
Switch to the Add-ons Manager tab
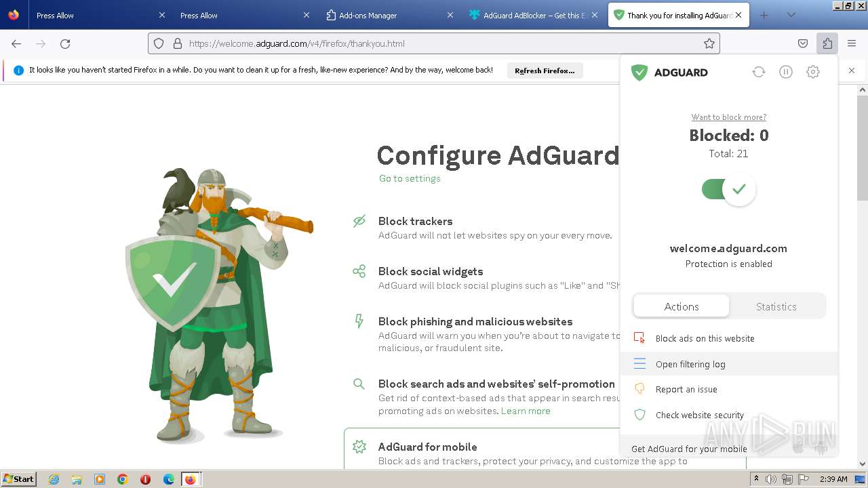click(389, 15)
